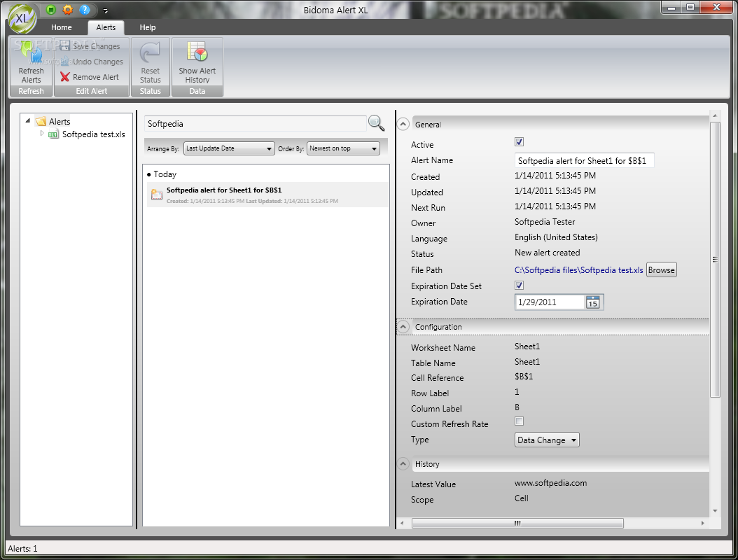Click the Today group header
Image resolution: width=738 pixels, height=560 pixels.
tap(162, 174)
